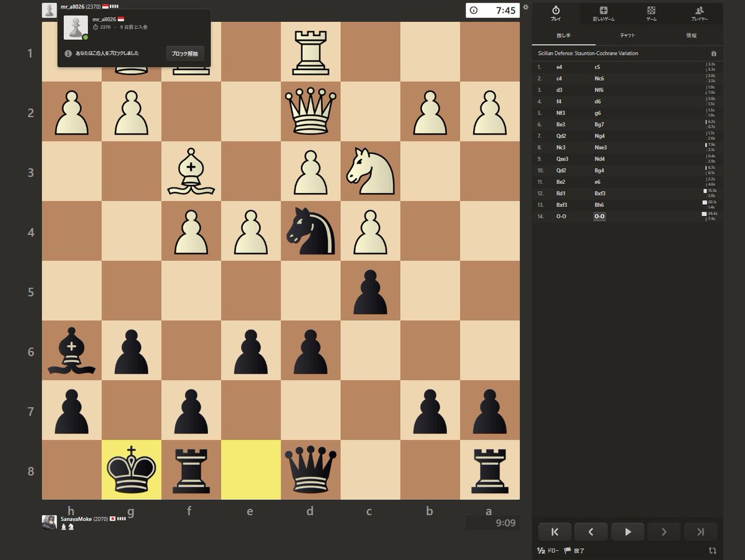This screenshot has height=560, width=745.
Task: Click the white rook on d1
Action: tap(310, 52)
